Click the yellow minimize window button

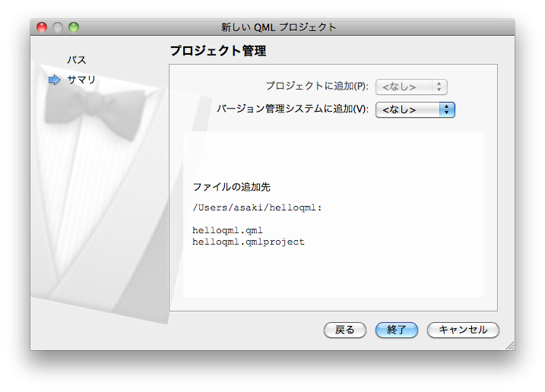pyautogui.click(x=58, y=27)
